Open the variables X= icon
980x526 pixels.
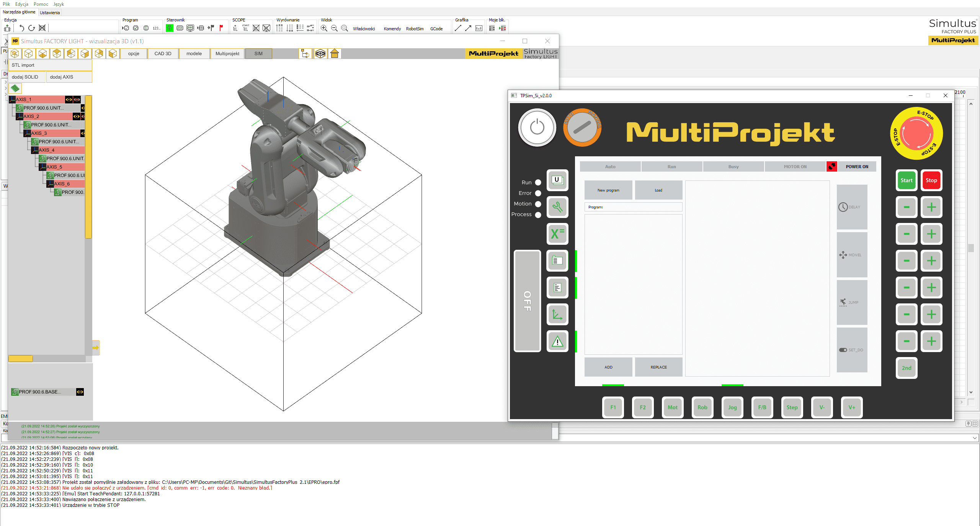click(557, 234)
